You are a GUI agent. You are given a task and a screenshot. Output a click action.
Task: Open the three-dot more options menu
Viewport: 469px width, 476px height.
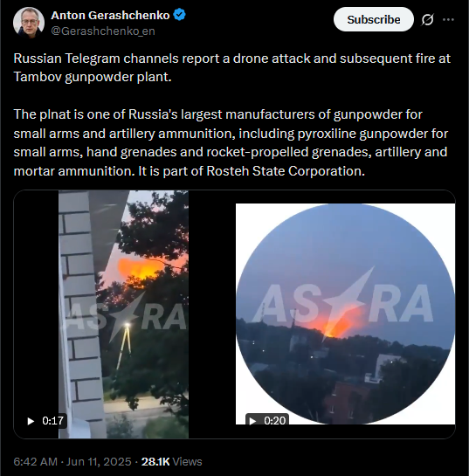pos(448,20)
